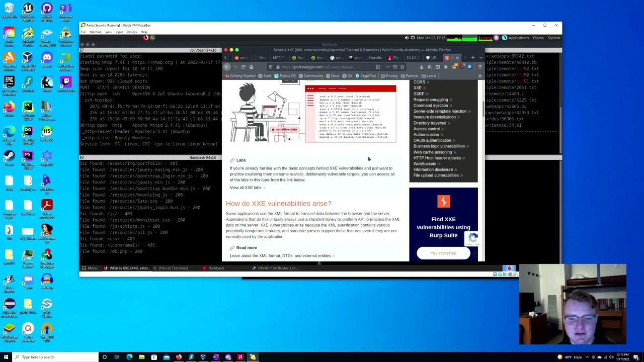Save page to Pocket icon

tap(395, 67)
